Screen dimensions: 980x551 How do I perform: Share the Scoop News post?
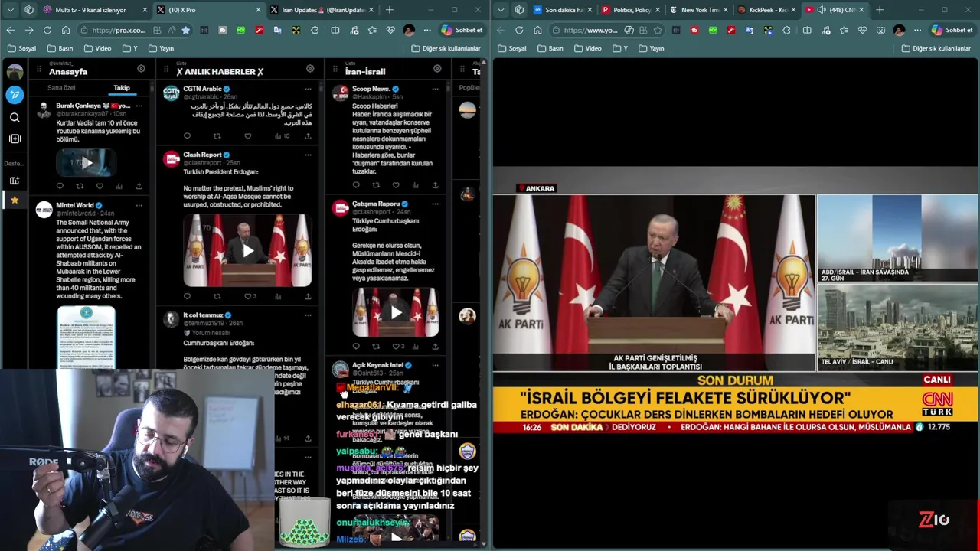435,185
